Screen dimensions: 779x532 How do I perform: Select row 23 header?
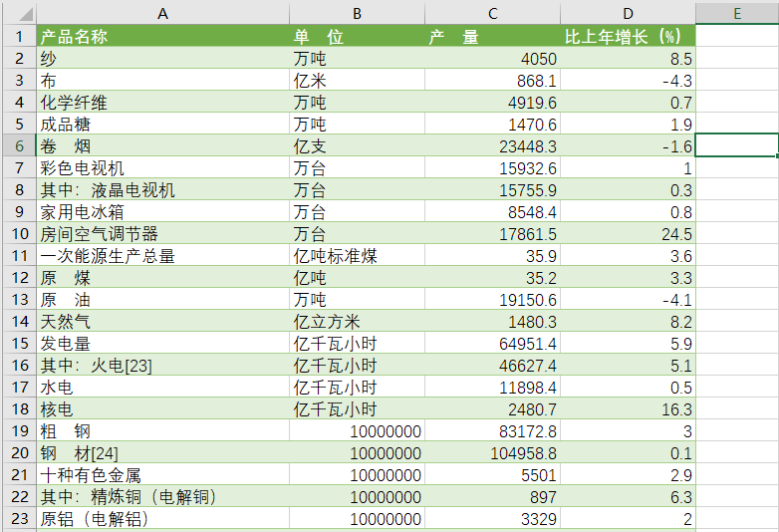(x=19, y=519)
